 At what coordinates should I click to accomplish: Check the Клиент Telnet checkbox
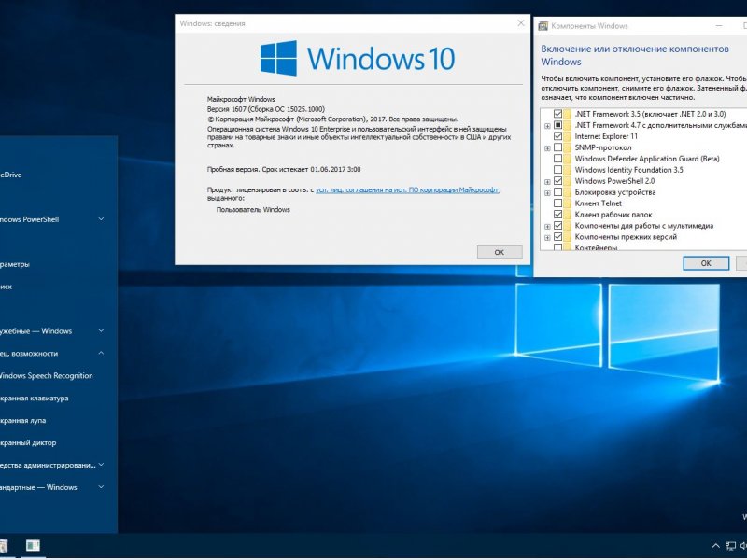(x=557, y=203)
